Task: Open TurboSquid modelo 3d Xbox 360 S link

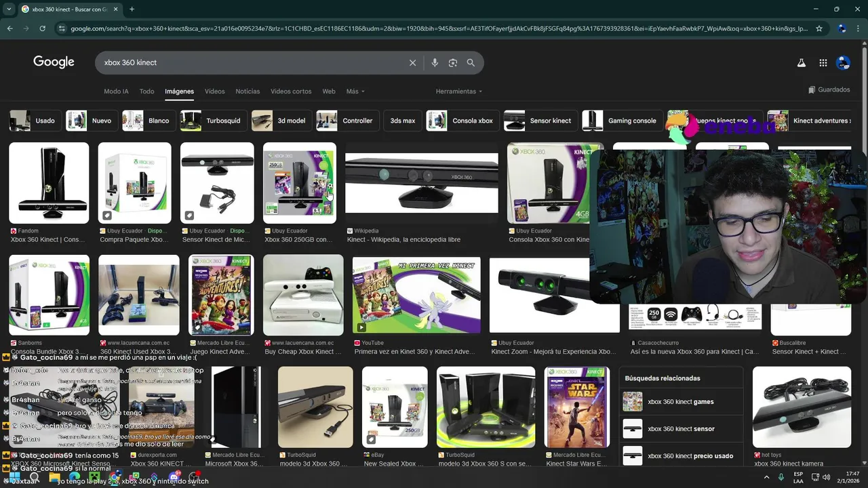Action: 486,464
